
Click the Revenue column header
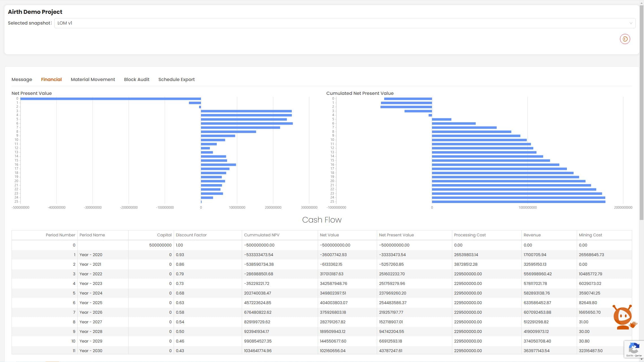pos(532,235)
